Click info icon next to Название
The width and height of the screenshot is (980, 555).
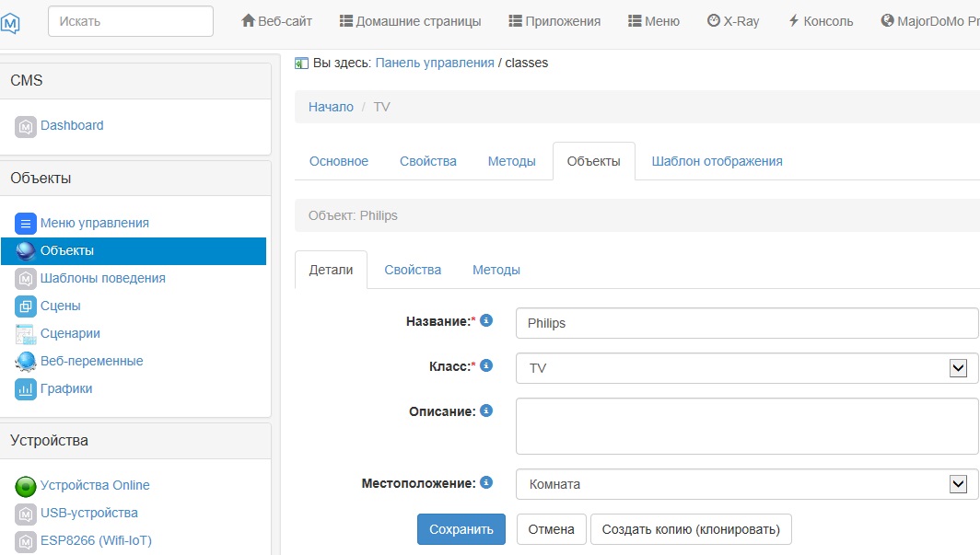[x=486, y=320]
